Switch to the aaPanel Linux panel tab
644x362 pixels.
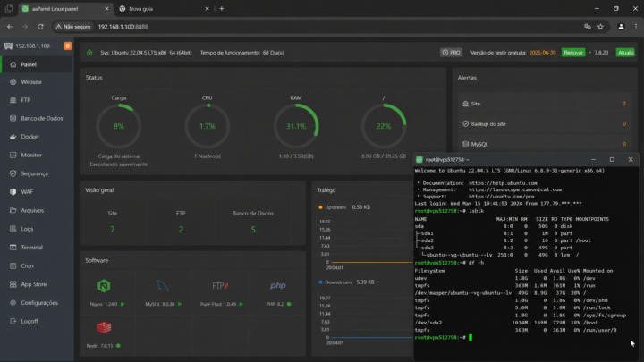(65, 9)
